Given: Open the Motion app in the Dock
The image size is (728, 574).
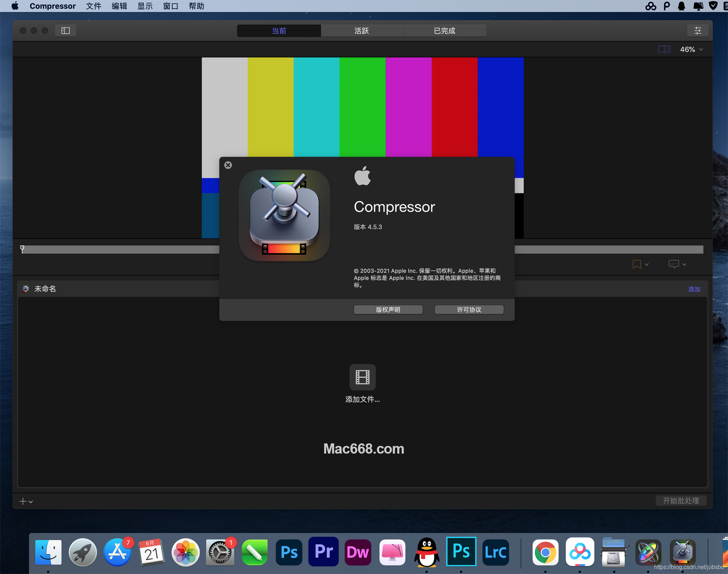Looking at the screenshot, I should (648, 552).
